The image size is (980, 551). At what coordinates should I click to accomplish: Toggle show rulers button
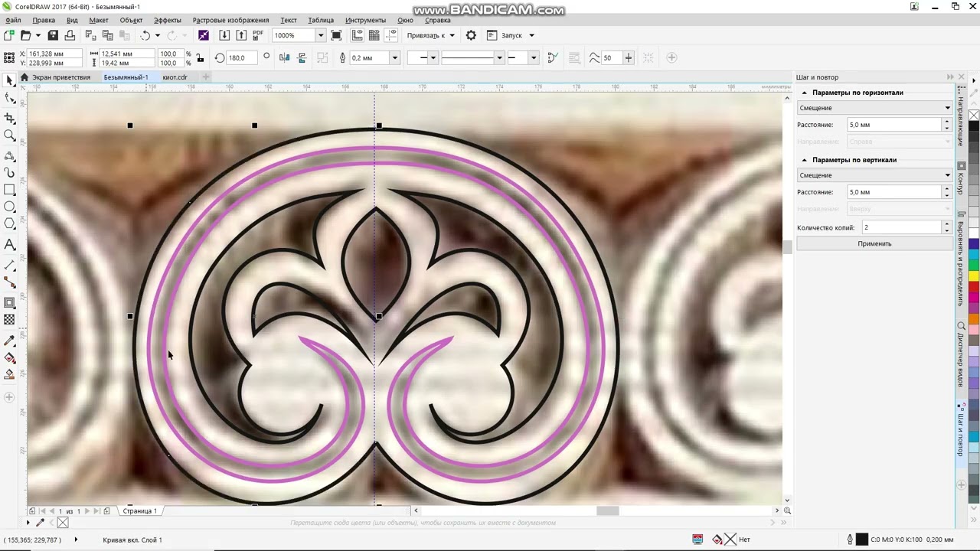[x=358, y=35]
